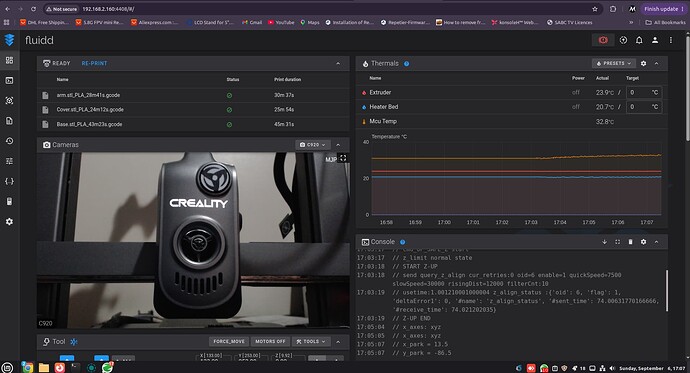Click the file icon for arm.stl_PLA_28m41s.gcode
Viewport: 690px width, 373px height.
point(45,95)
